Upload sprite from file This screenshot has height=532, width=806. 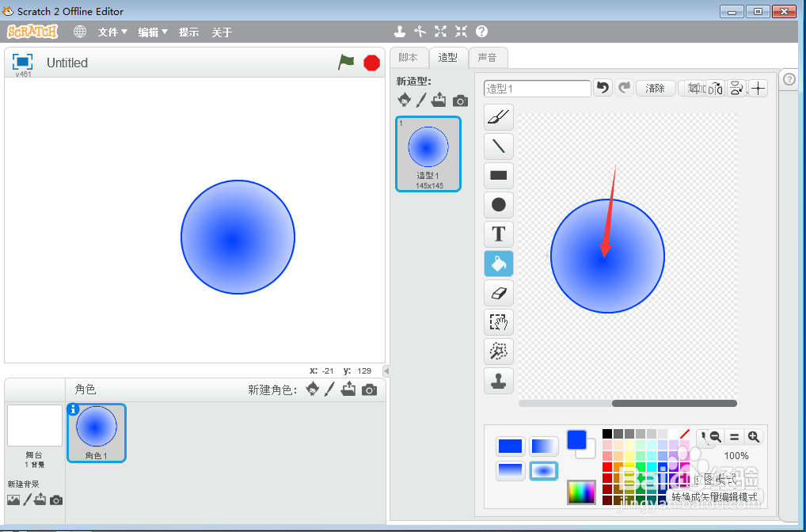348,389
